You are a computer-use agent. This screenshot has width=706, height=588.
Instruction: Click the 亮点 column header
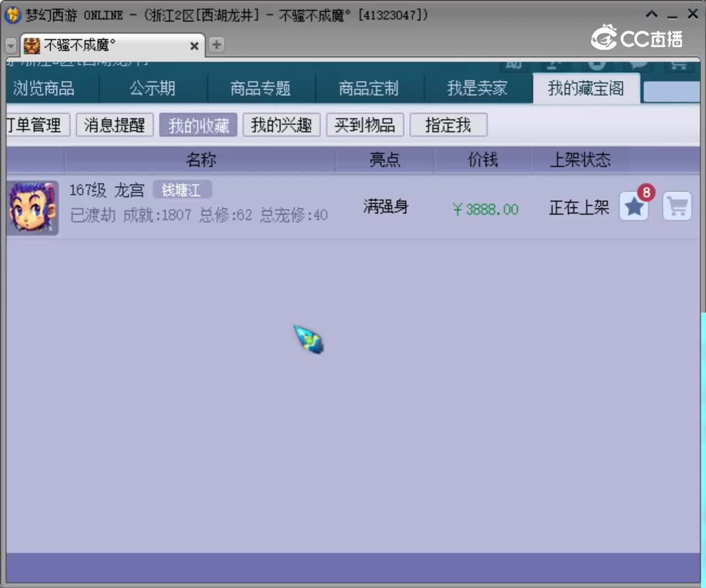(x=385, y=160)
